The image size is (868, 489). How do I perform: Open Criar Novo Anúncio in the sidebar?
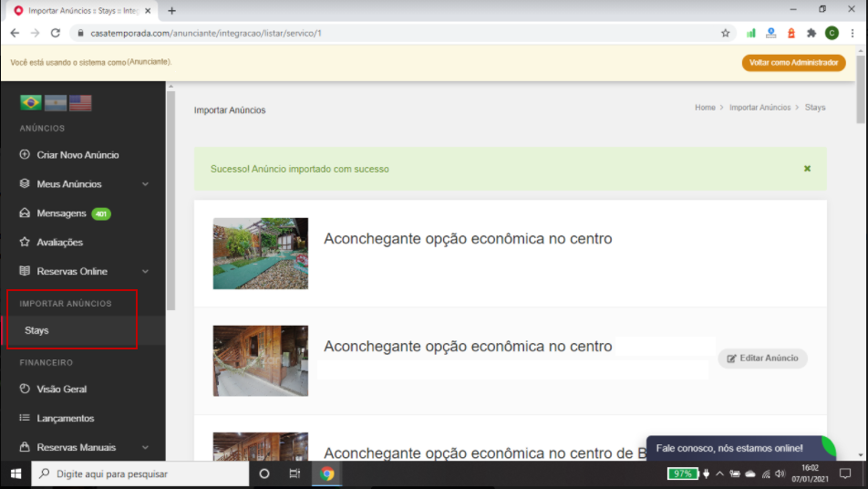pos(77,155)
